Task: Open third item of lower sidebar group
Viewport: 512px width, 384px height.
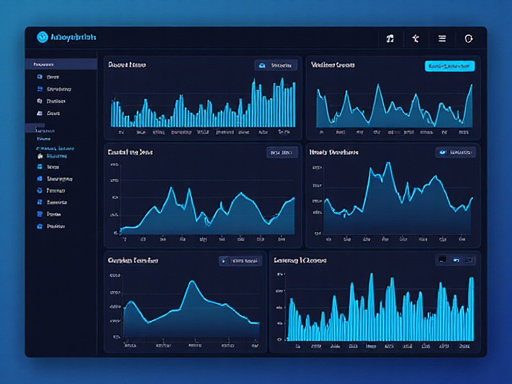Action: [x=55, y=179]
